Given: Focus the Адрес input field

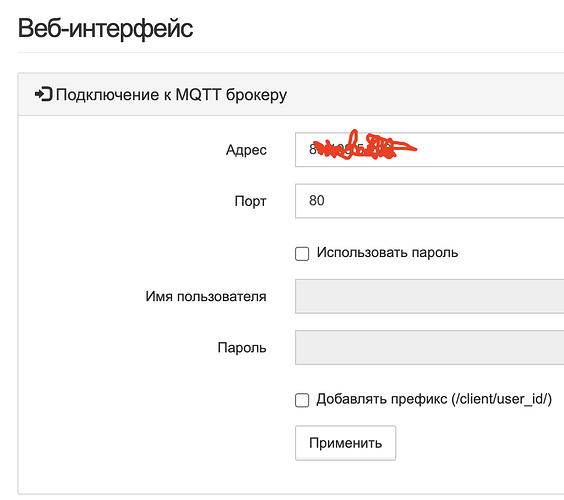Looking at the screenshot, I should (429, 150).
